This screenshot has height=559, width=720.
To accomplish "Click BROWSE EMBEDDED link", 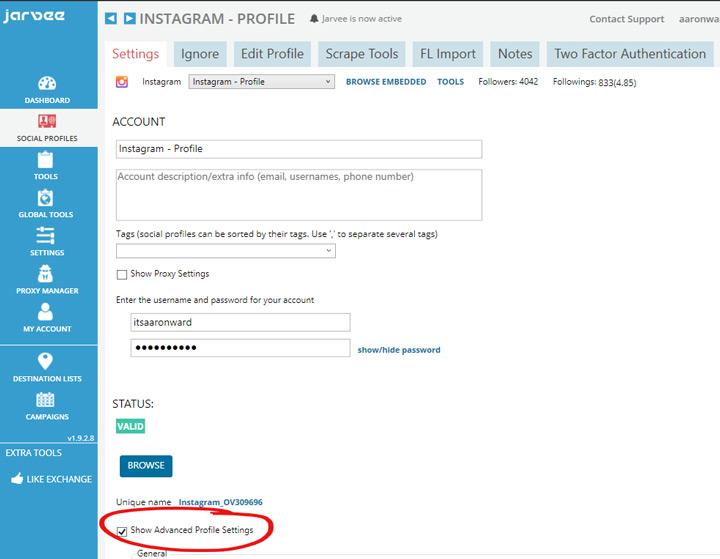I will [386, 82].
